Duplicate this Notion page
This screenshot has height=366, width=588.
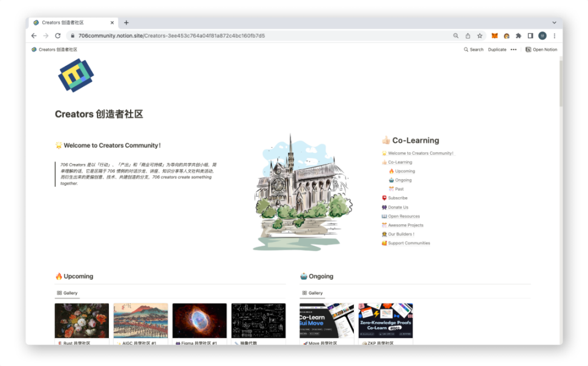point(497,50)
